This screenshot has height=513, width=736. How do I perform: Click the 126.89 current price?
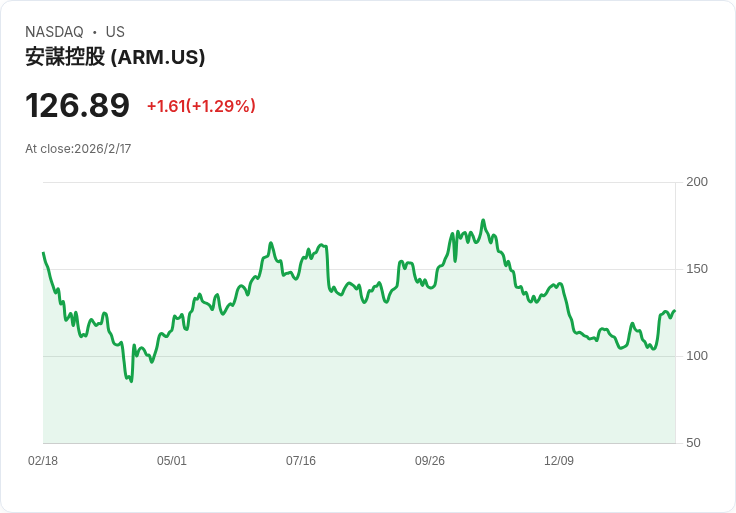[x=77, y=105]
